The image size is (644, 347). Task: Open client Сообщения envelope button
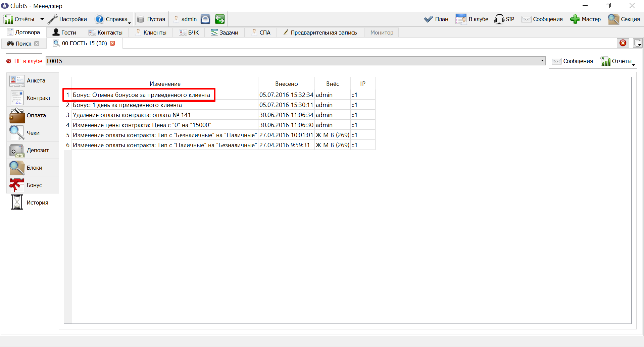[x=572, y=61]
